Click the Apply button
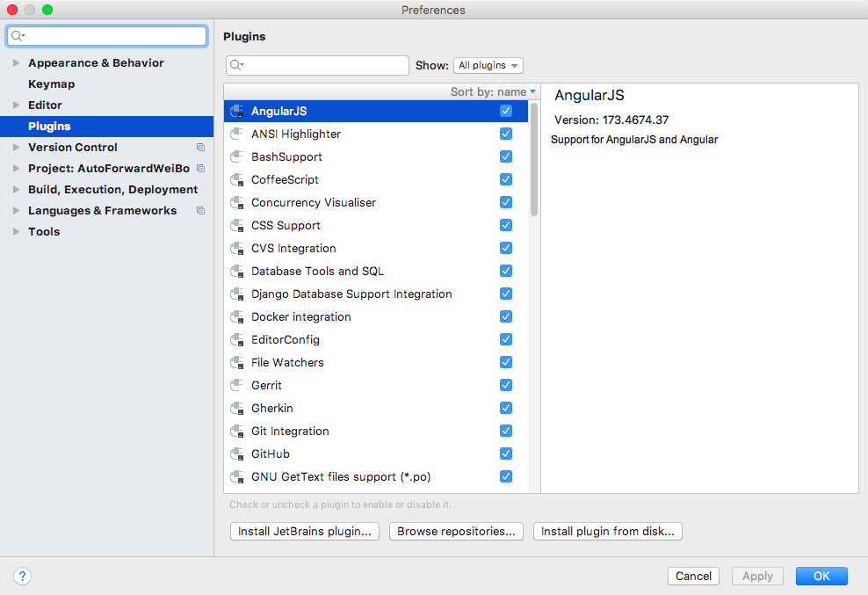The width and height of the screenshot is (868, 595). point(757,577)
